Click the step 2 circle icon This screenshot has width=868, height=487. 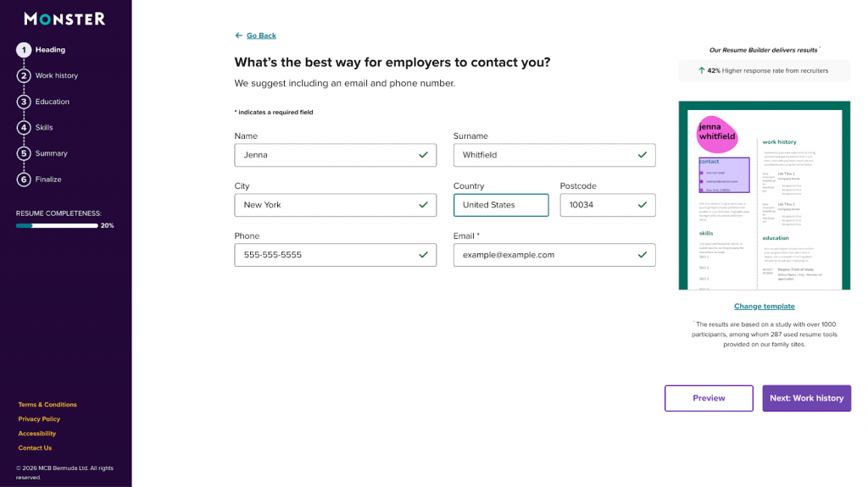(x=24, y=75)
